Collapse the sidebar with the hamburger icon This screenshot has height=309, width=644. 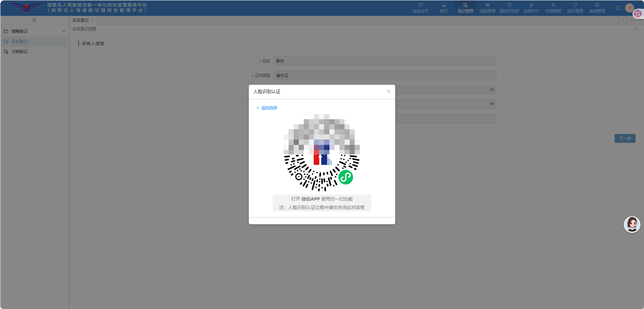(34, 20)
